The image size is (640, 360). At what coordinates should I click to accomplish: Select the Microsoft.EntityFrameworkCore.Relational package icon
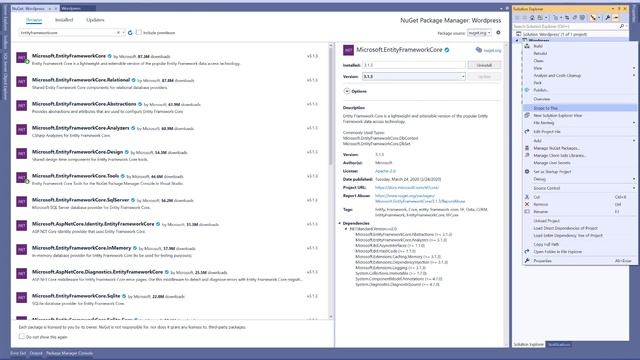pyautogui.click(x=22, y=82)
